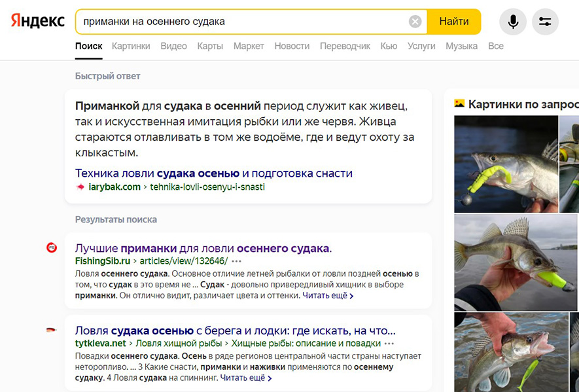579x392 pixels.
Task: Click the images block picture icon
Action: 459,104
